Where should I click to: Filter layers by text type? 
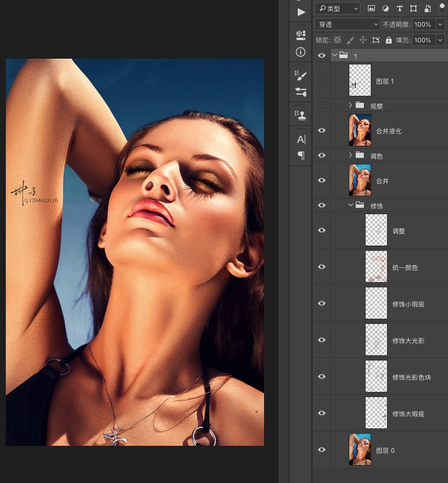click(x=399, y=9)
